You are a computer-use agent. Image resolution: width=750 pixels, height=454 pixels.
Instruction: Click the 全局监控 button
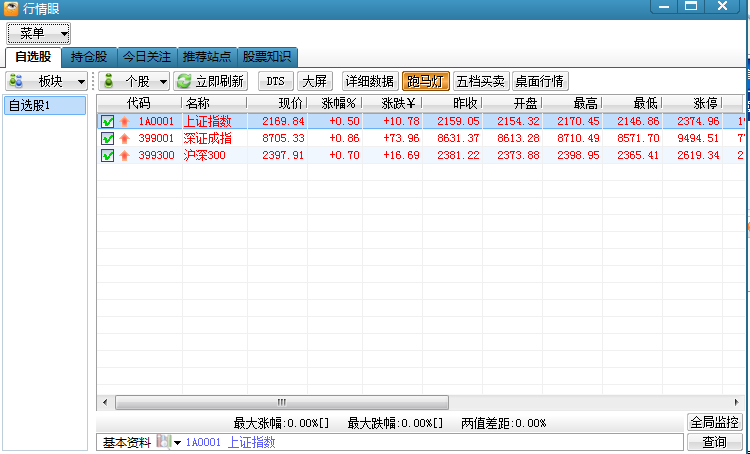715,422
